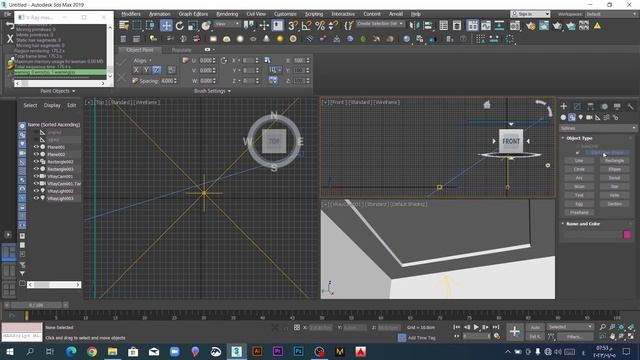
Task: Open the Display panel tab
Action: 617,106
